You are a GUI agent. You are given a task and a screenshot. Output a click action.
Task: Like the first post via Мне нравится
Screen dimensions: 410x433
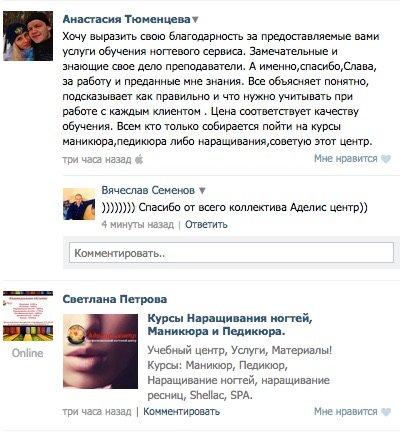(x=345, y=159)
